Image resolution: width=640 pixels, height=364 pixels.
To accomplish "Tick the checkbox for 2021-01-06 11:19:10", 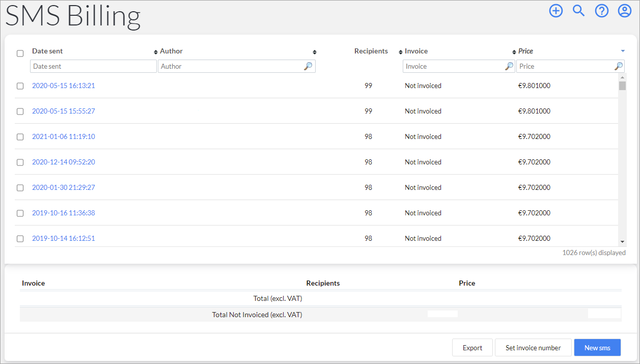I will point(20,137).
